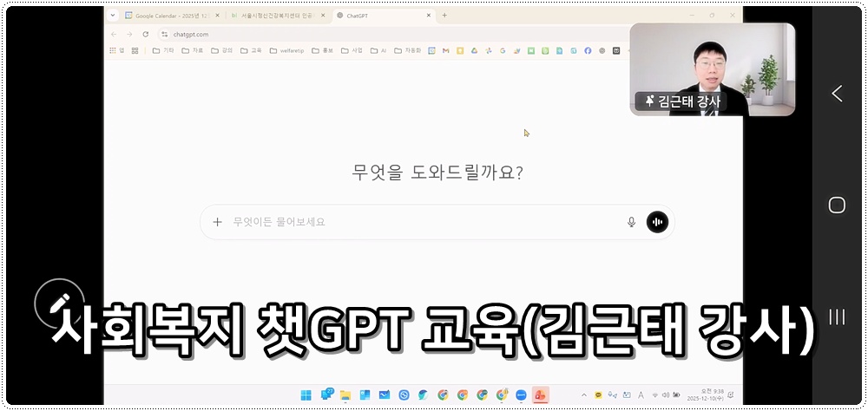
Task: Go back to the previous page
Action: pos(114,35)
